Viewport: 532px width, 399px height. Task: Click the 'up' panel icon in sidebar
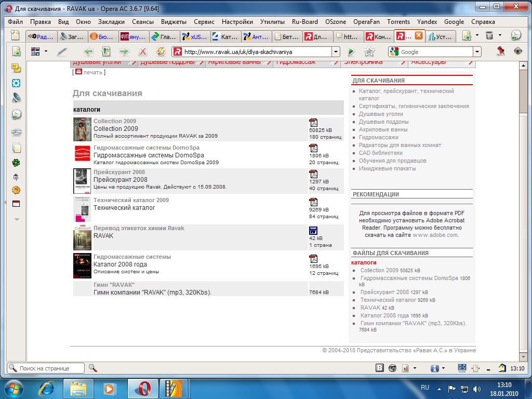(x=16, y=177)
